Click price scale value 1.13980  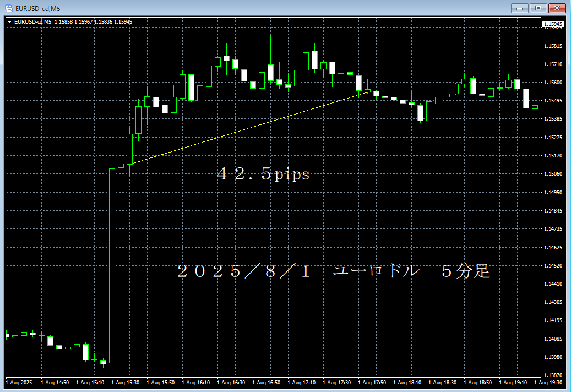pyautogui.click(x=553, y=357)
